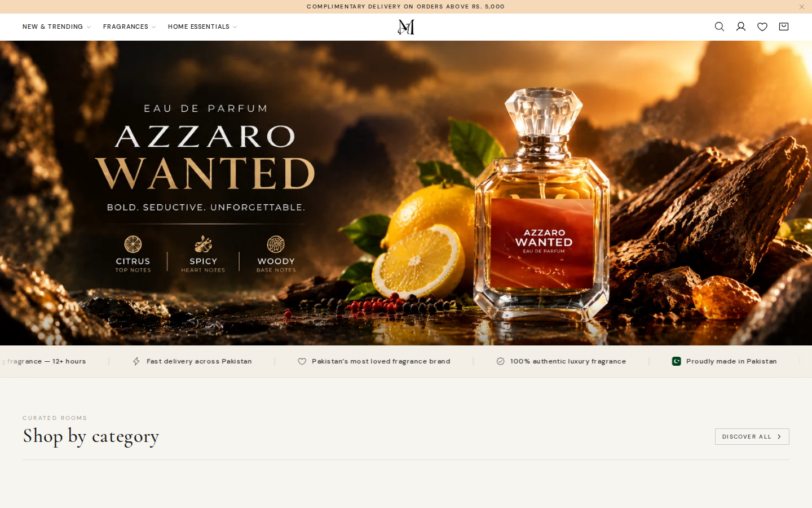This screenshot has height=508, width=812.
Task: Click 'Shop by category' heading
Action: point(91,436)
